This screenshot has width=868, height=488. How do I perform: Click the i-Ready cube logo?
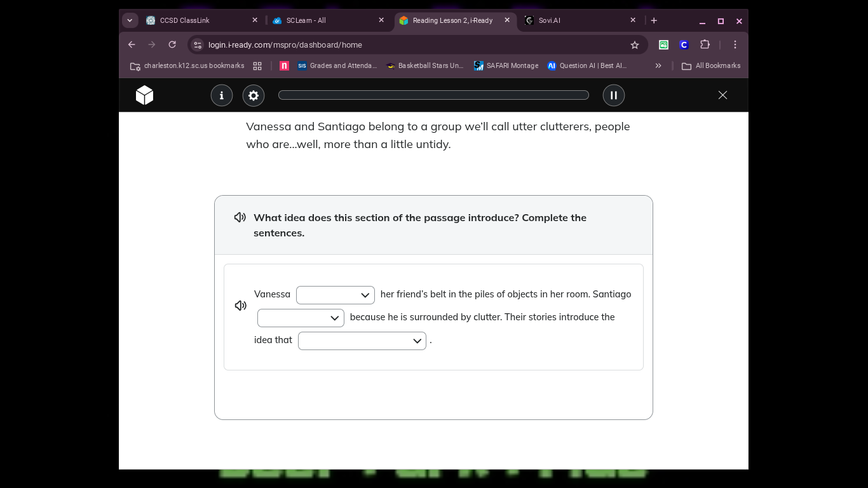[144, 95]
